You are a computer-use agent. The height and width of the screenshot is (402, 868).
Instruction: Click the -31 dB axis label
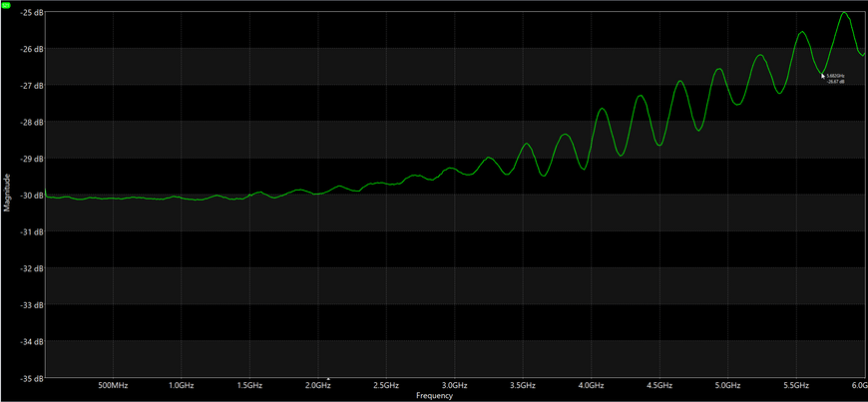(32, 232)
